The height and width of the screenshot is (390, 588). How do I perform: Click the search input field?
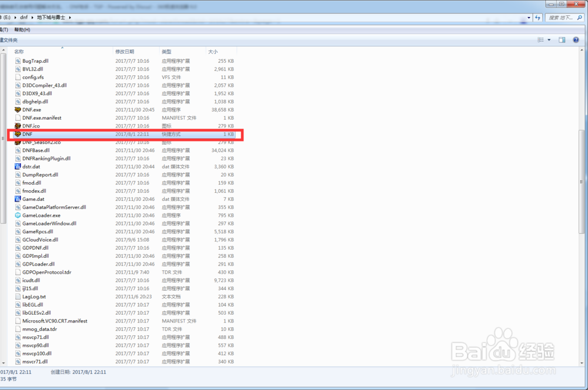(561, 18)
